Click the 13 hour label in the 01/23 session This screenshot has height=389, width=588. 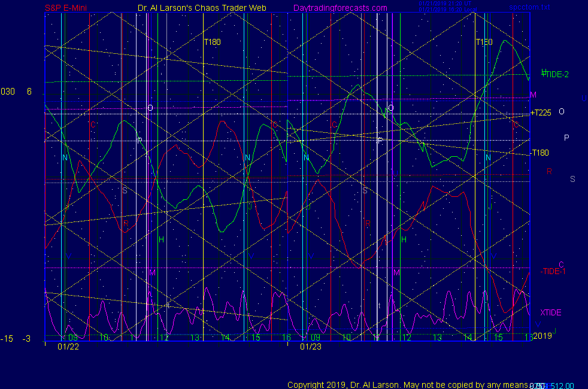click(x=438, y=338)
